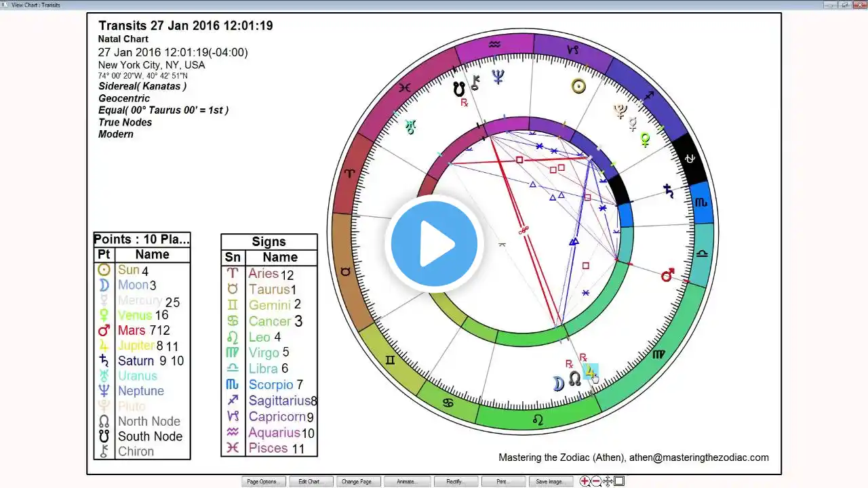Select the Pluto glyph on the chart wheel

coord(620,110)
